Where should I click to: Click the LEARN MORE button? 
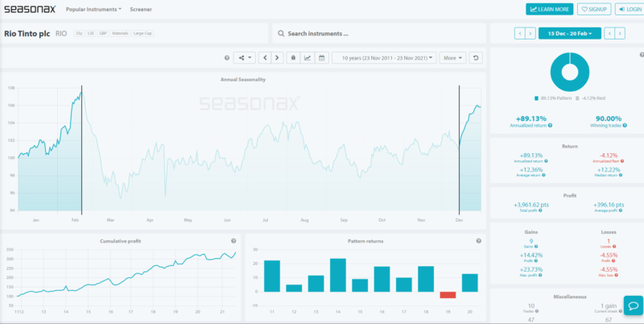tap(549, 9)
